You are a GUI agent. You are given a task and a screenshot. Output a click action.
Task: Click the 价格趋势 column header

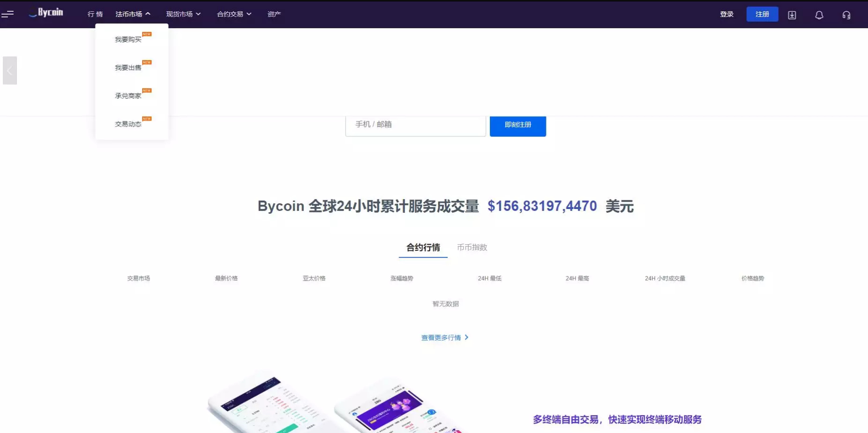(753, 278)
